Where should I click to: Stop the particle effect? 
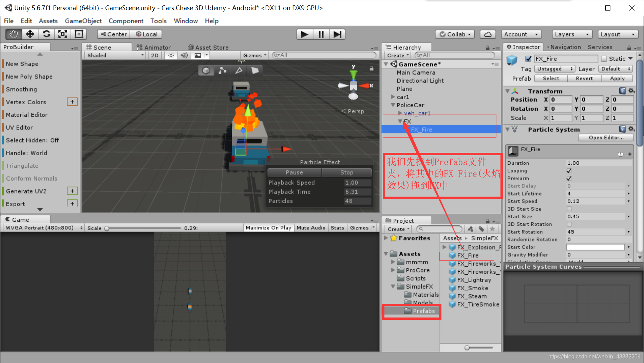pos(346,172)
